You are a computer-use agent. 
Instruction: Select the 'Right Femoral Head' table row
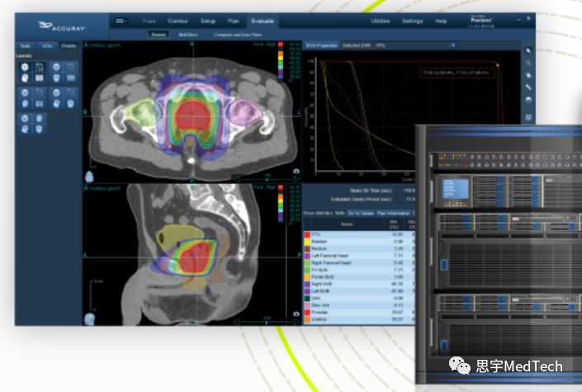[x=359, y=262]
